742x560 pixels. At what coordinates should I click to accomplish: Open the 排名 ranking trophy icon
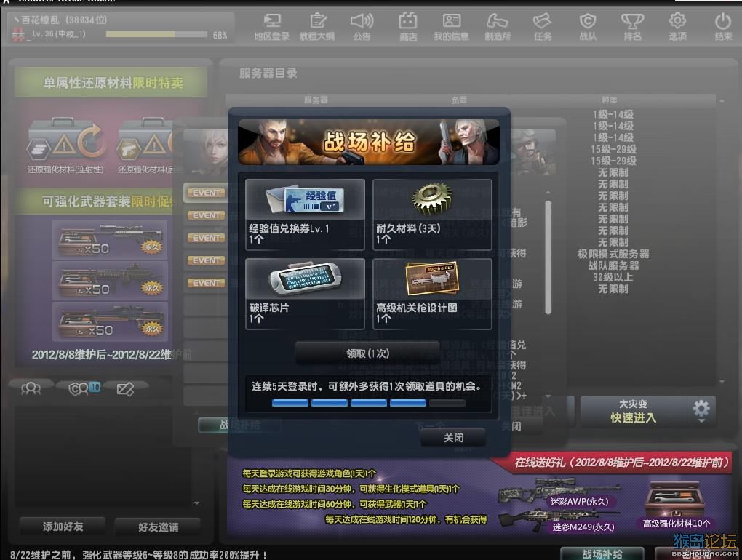coord(632,26)
